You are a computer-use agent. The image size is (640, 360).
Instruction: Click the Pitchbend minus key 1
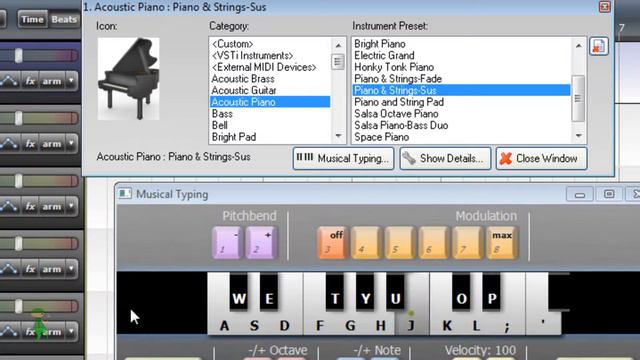point(227,243)
